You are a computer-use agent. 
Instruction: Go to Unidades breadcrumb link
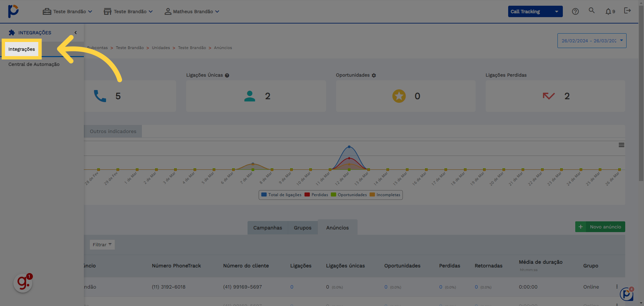pos(161,48)
